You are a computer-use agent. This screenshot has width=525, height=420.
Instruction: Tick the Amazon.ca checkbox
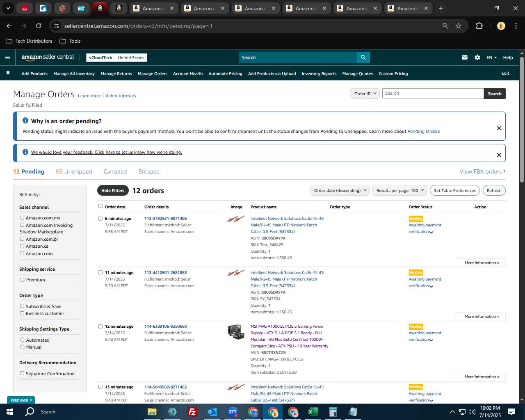pyautogui.click(x=22, y=246)
